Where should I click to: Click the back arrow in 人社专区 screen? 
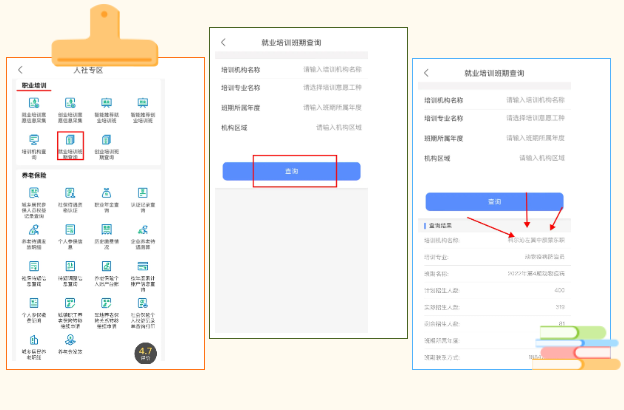pyautogui.click(x=20, y=70)
